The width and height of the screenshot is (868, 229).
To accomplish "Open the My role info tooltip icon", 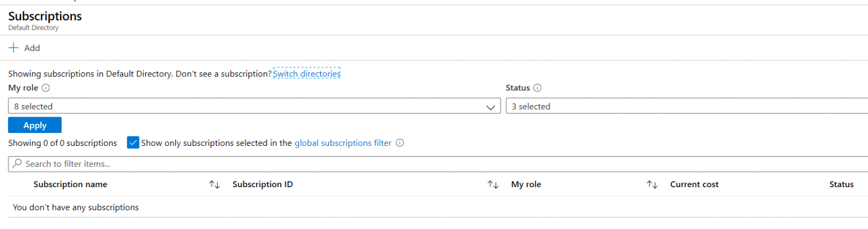I will point(46,88).
